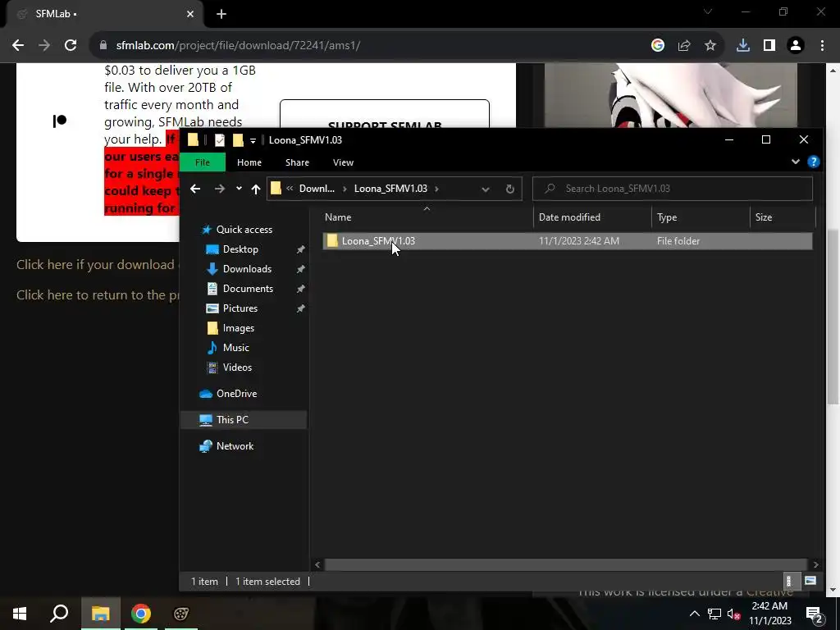Select This PC in navigation pane
Screen dimensions: 840x630
(x=232, y=420)
